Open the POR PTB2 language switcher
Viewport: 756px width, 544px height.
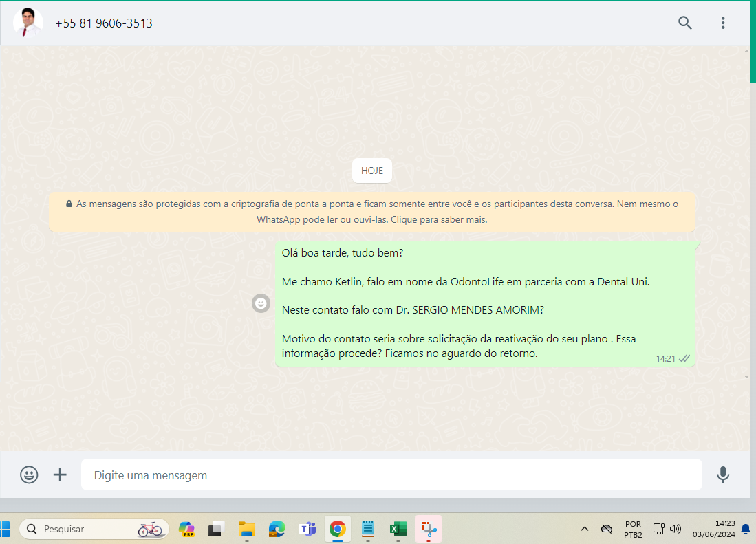pos(633,529)
